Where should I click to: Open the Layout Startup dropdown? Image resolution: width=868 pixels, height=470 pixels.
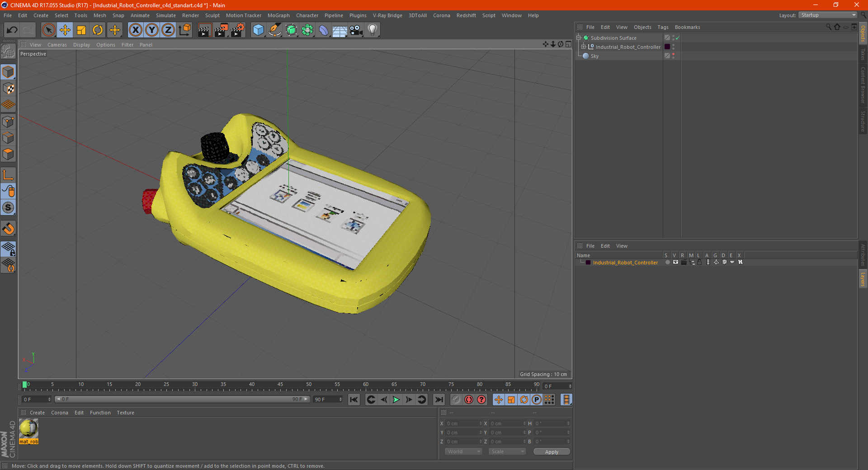tap(828, 15)
